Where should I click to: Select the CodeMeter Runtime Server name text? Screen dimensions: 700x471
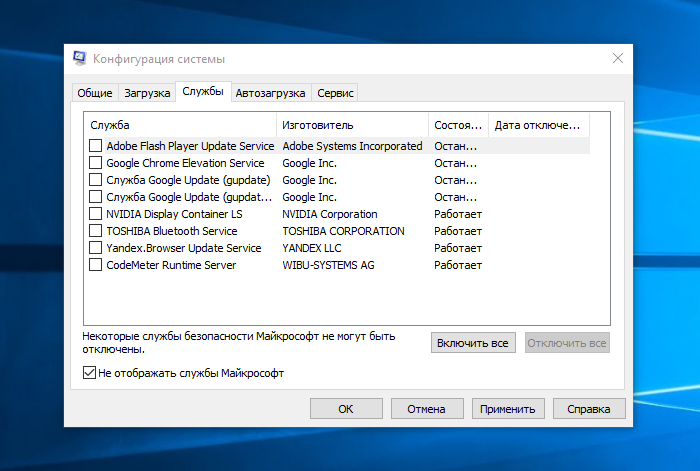tap(171, 265)
